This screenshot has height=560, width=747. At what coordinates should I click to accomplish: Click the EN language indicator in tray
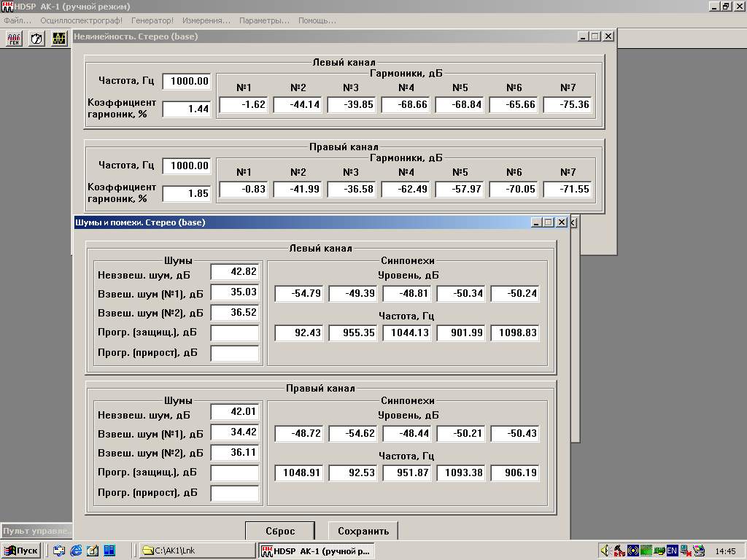point(672,551)
